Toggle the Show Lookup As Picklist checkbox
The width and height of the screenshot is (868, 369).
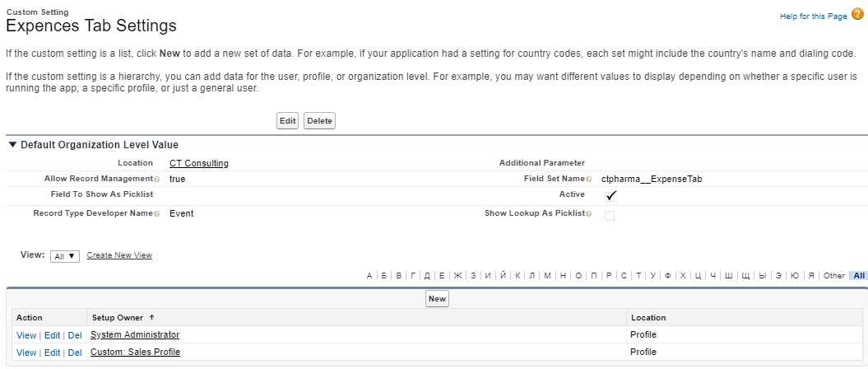coord(610,215)
